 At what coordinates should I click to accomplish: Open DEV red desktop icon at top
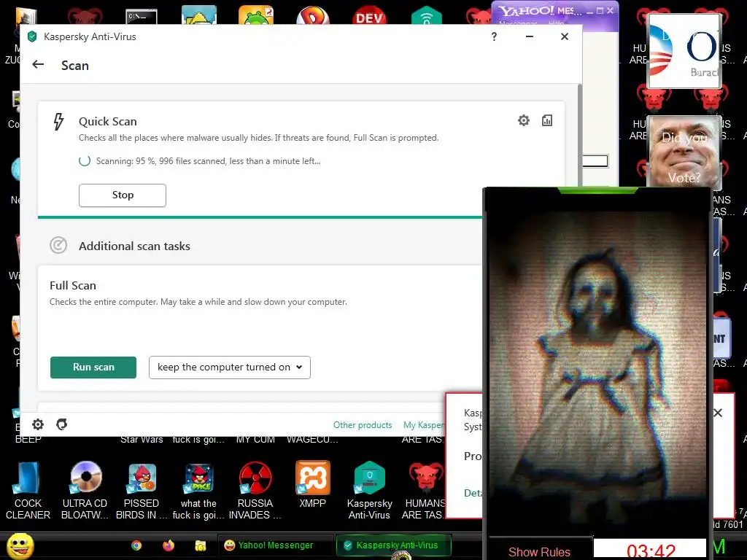(x=369, y=16)
